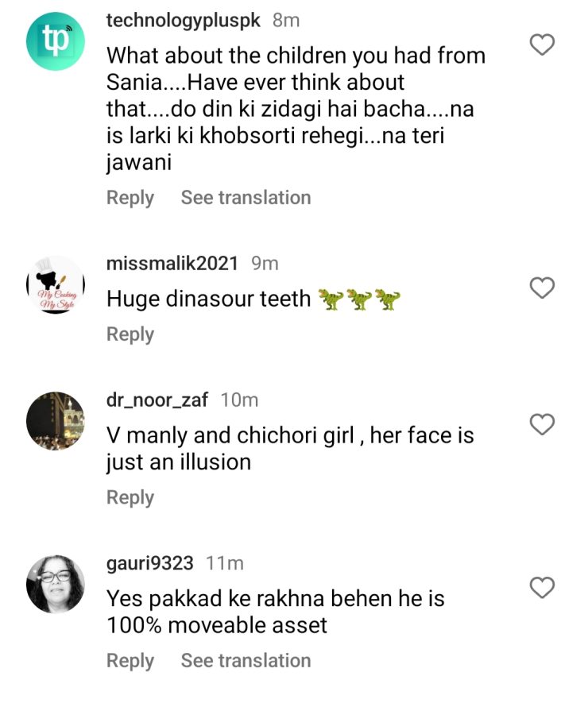The height and width of the screenshot is (703, 588).
Task: Like the technologypluspk comment
Action: tap(542, 45)
